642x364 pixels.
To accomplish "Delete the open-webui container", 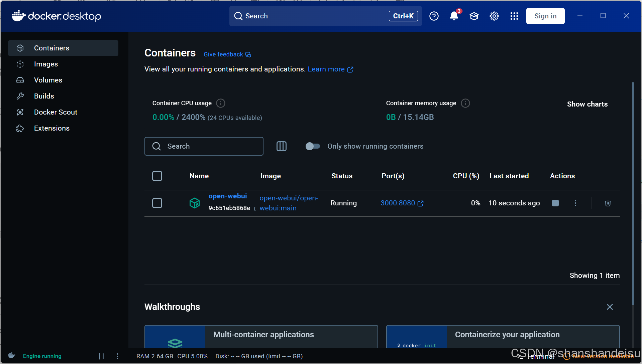I will (607, 203).
